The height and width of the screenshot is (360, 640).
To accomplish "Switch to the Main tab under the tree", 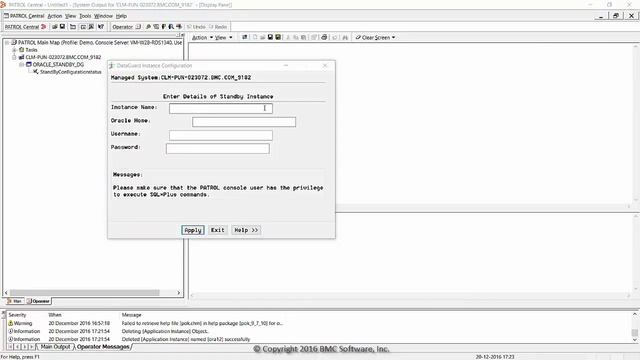I will pyautogui.click(x=16, y=301).
